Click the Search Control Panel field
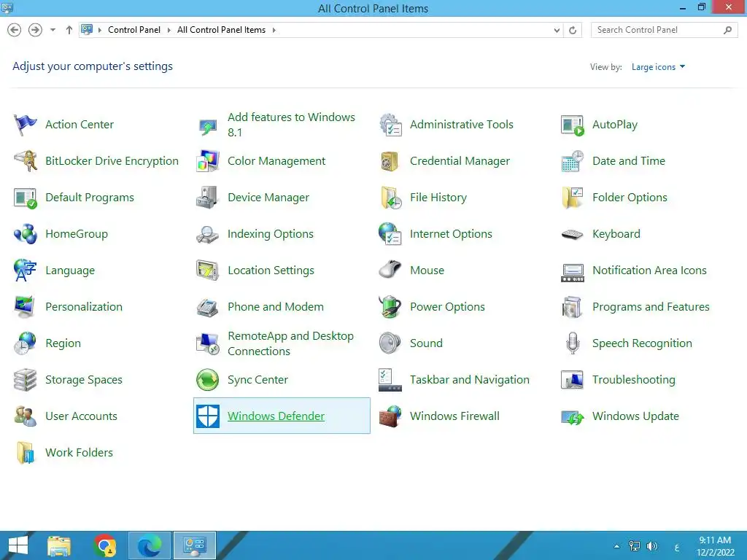The height and width of the screenshot is (560, 747). 664,30
